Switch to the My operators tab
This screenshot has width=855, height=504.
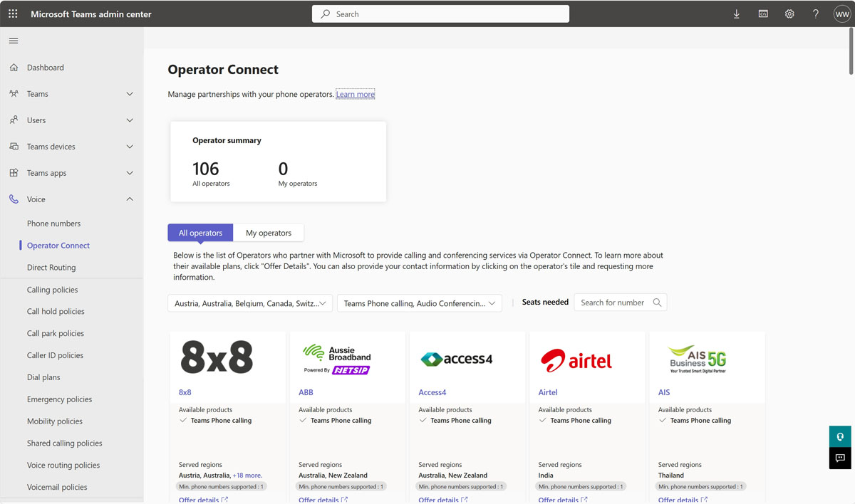click(x=269, y=233)
